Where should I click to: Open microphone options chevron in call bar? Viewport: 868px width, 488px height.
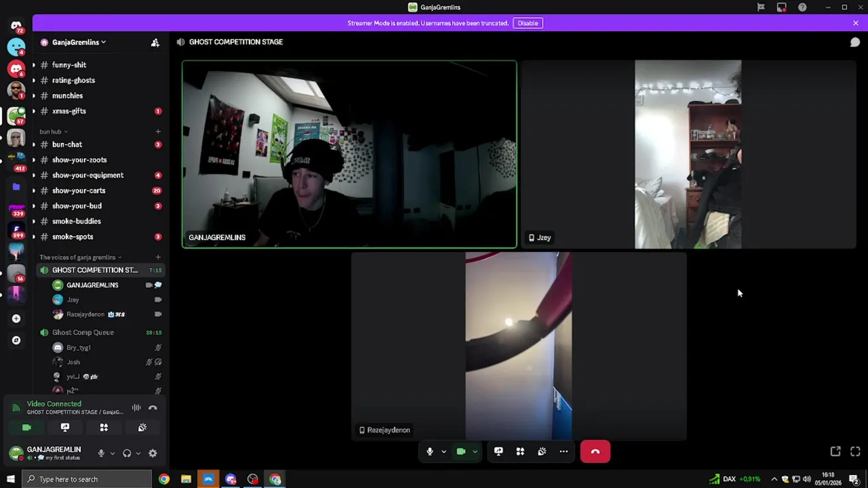(443, 451)
